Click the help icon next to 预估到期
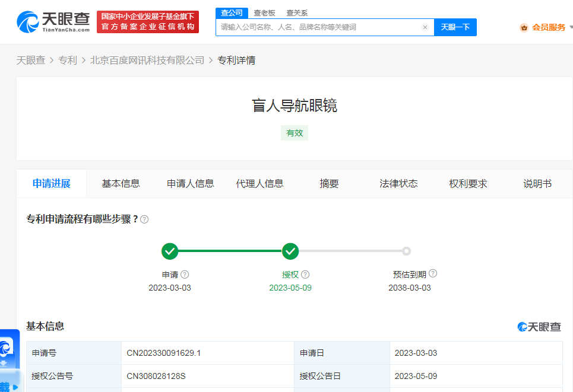 (x=433, y=274)
